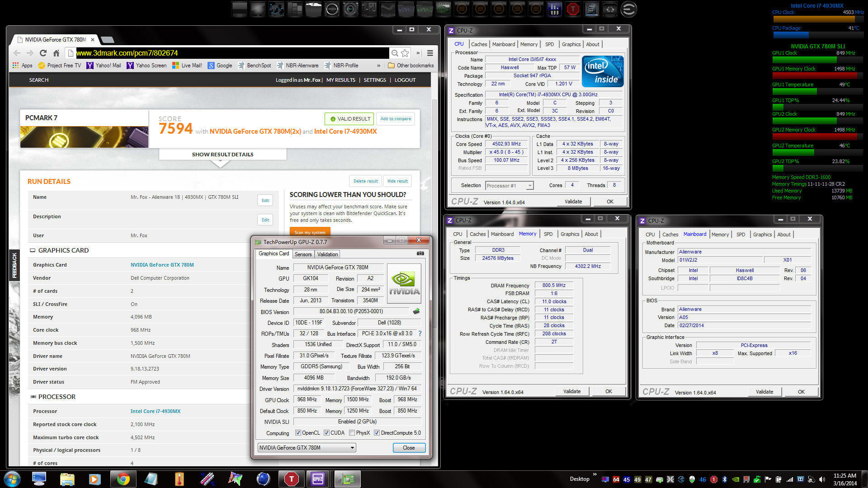Click the Bluetooth tray icon

point(724,479)
